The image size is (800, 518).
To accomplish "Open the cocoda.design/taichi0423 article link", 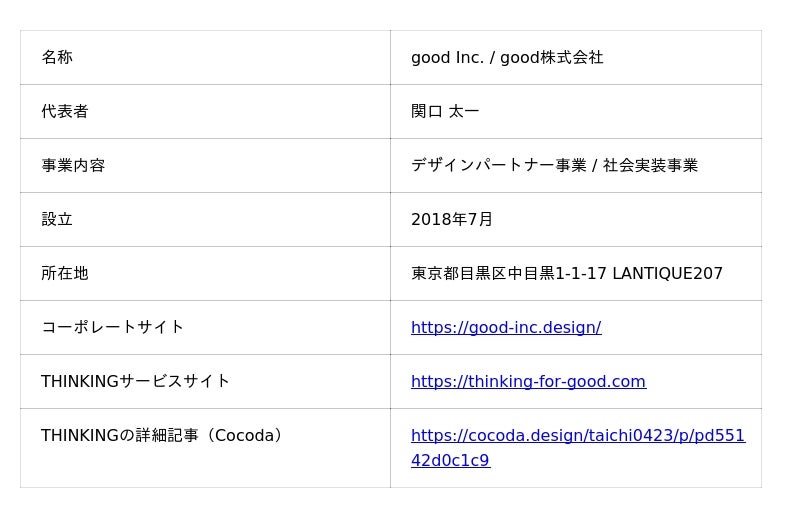I will pyautogui.click(x=577, y=436).
